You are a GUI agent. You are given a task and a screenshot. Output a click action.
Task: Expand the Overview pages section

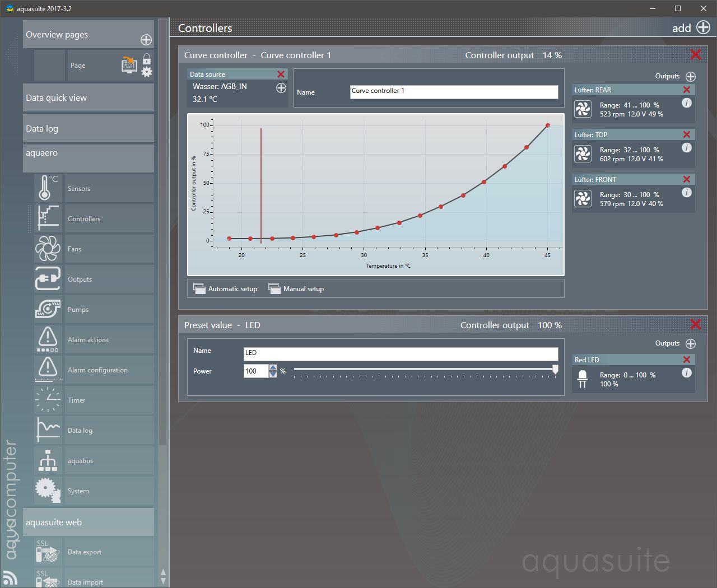click(x=89, y=34)
